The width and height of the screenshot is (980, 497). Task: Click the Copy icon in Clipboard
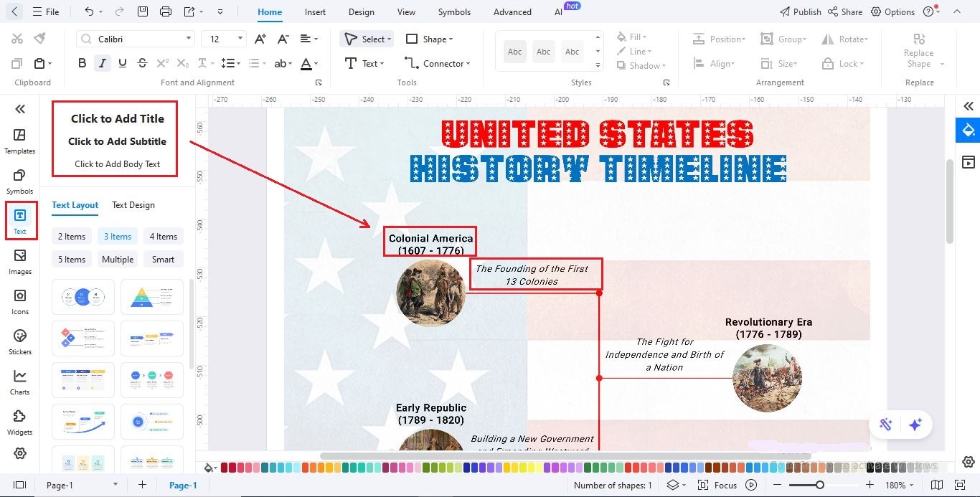point(17,63)
